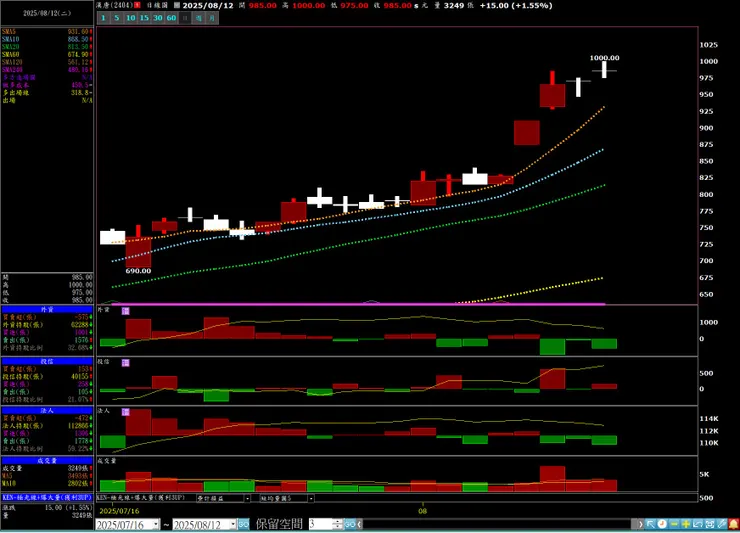740x533 pixels.
Task: Select the arrow cursor tool icon
Action: click(x=650, y=524)
